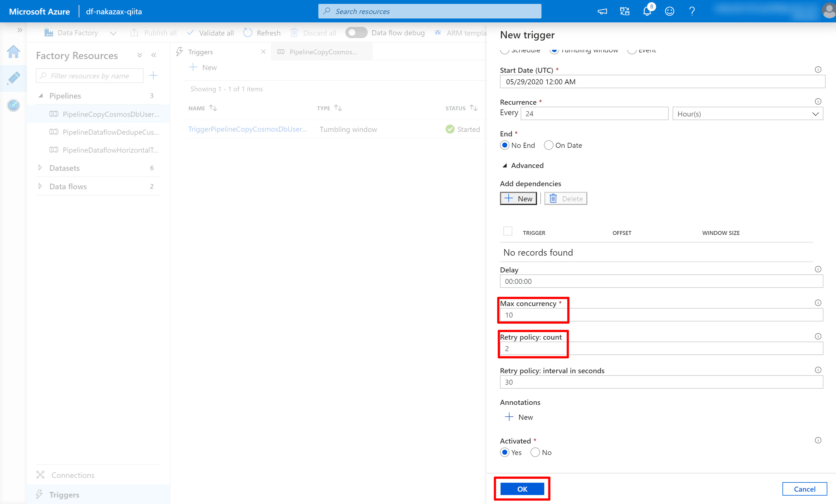The width and height of the screenshot is (836, 504).
Task: Click Publish all in toolbar
Action: 153,32
